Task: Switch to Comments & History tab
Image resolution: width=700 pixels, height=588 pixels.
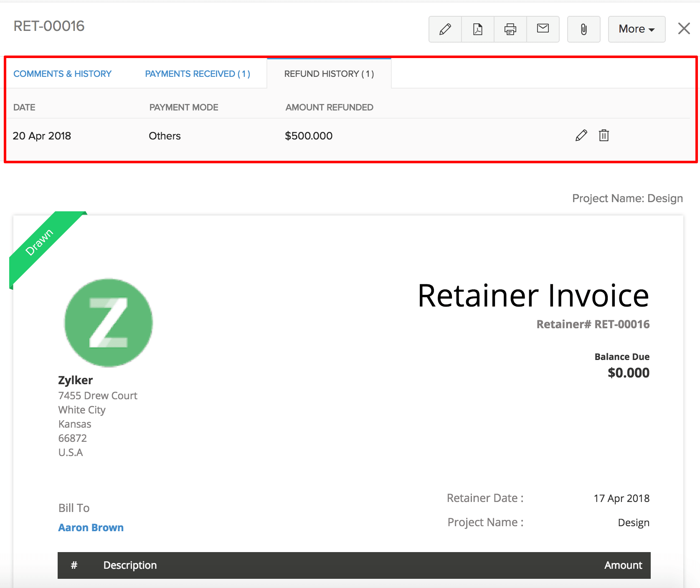Action: 63,74
